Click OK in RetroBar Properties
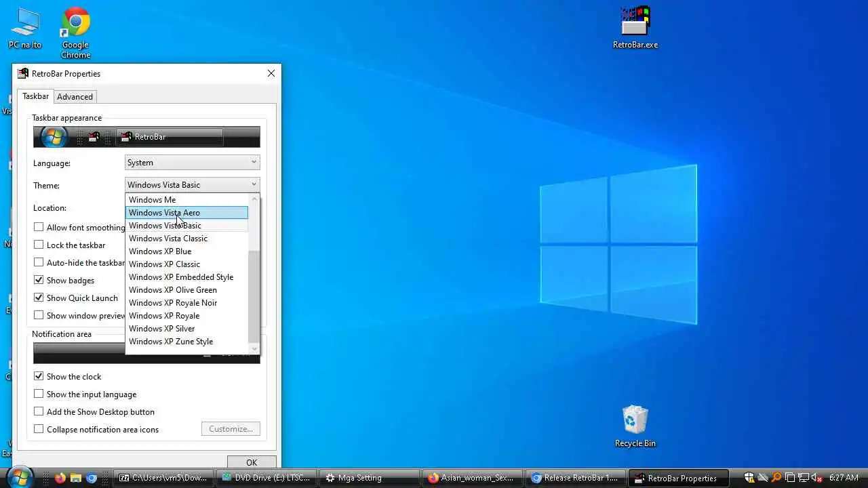The image size is (868, 488). [x=252, y=462]
